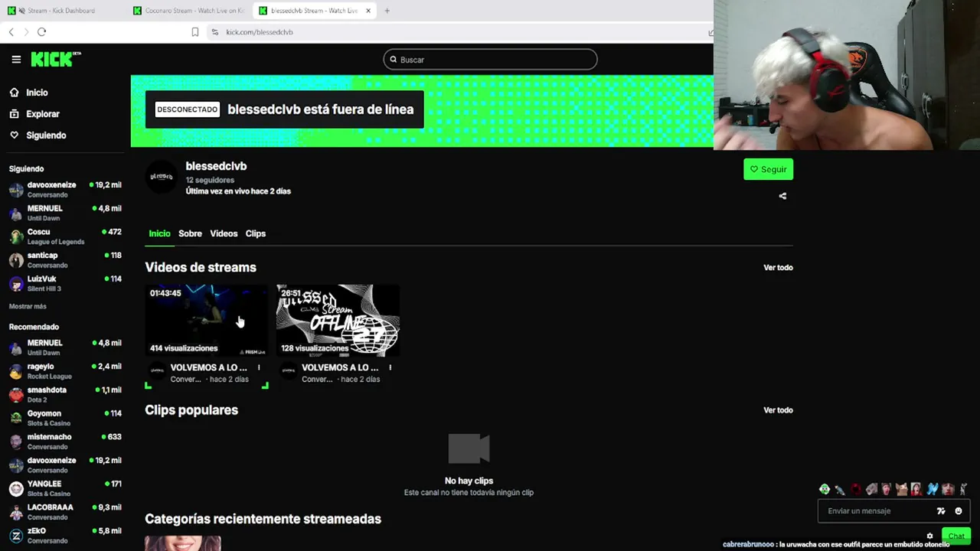
Task: Click davooxeneize in the Siguiendo list
Action: (x=65, y=190)
